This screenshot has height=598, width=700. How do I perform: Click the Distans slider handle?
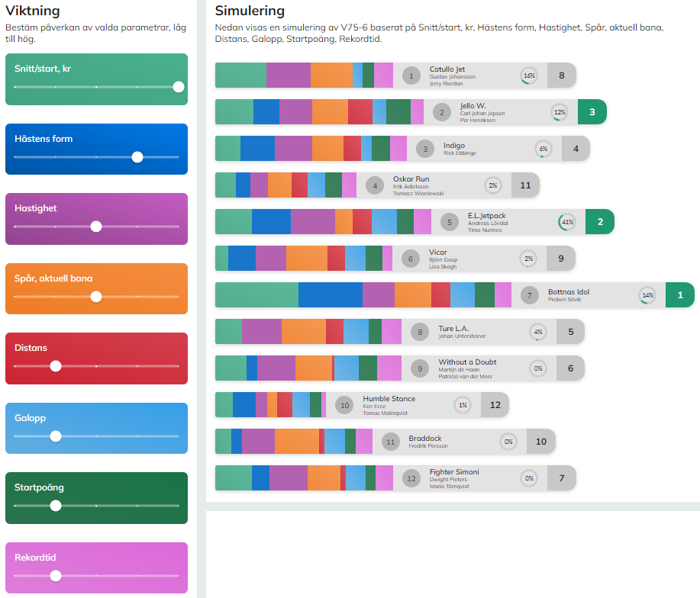click(56, 366)
